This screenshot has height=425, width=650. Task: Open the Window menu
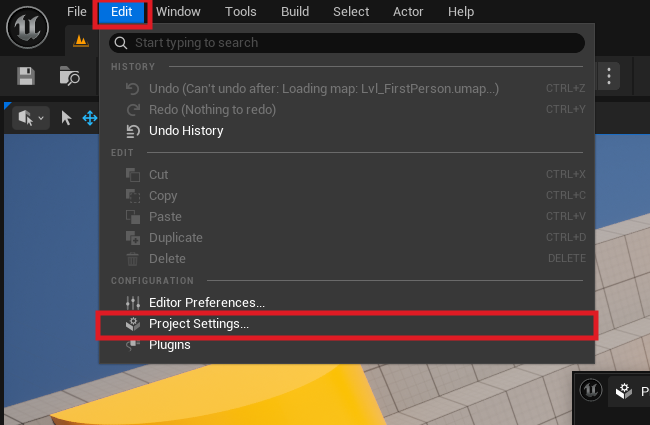tap(178, 12)
